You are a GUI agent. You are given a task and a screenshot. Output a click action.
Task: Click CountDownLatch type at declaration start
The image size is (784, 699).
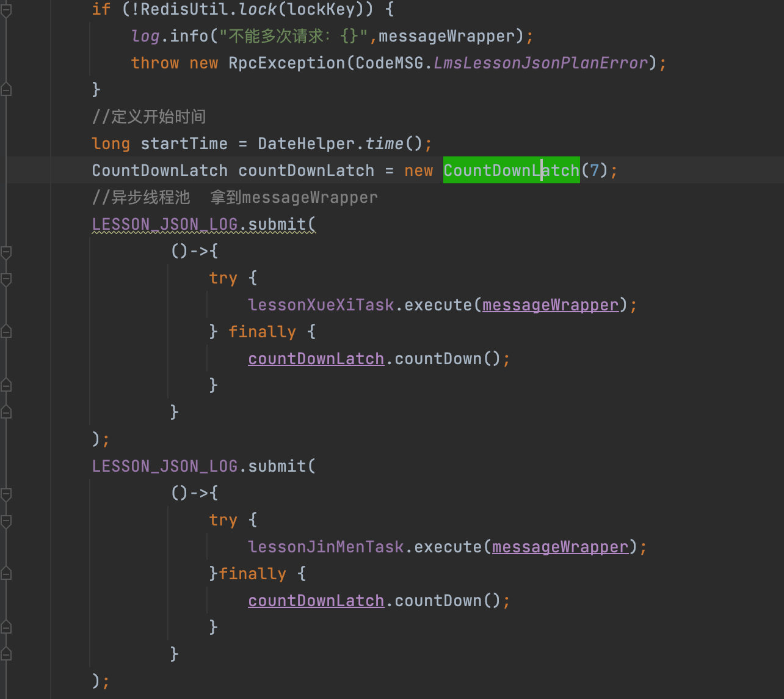[x=160, y=170]
